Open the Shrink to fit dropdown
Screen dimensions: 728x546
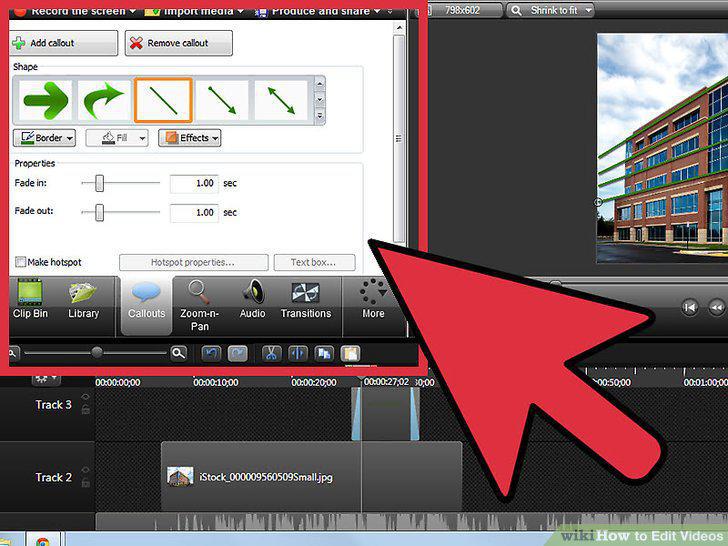coord(551,10)
